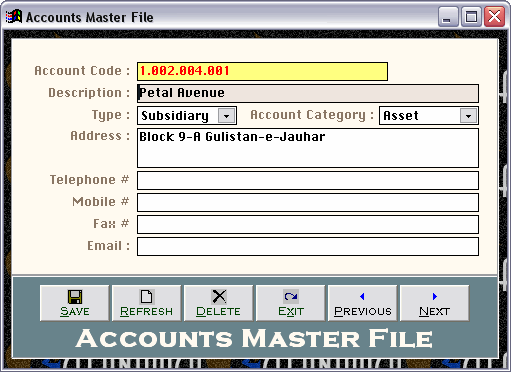Click the Account Code field 1.002.004.001

262,71
